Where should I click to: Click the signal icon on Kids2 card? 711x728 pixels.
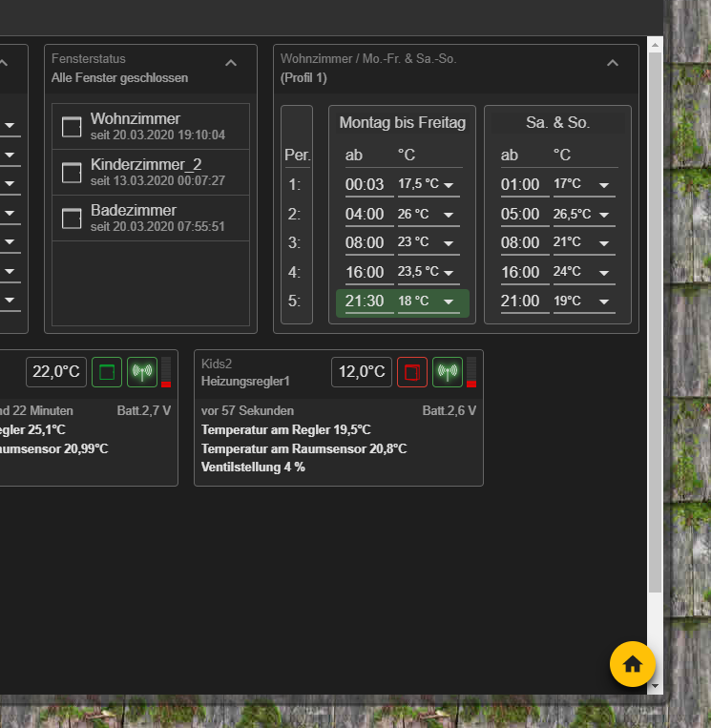(x=447, y=372)
